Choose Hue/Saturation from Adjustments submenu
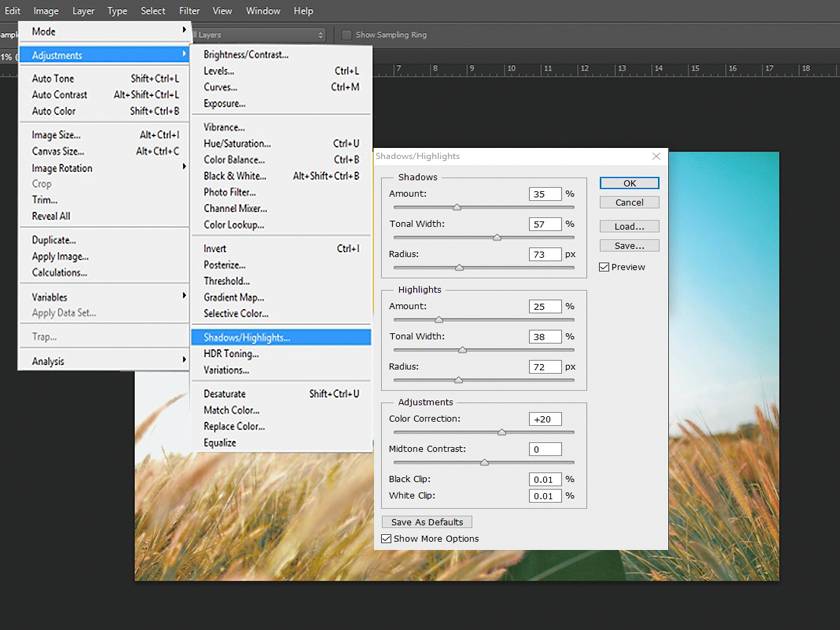This screenshot has width=840, height=630. pyautogui.click(x=237, y=144)
